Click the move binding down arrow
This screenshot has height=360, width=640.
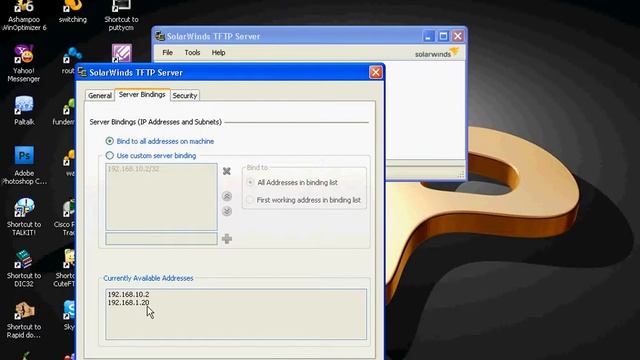pos(227,211)
